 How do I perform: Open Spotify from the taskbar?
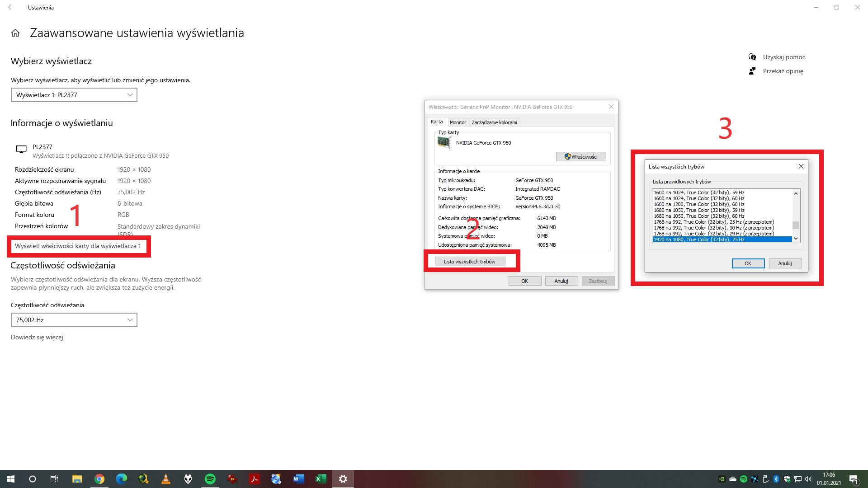click(x=210, y=479)
